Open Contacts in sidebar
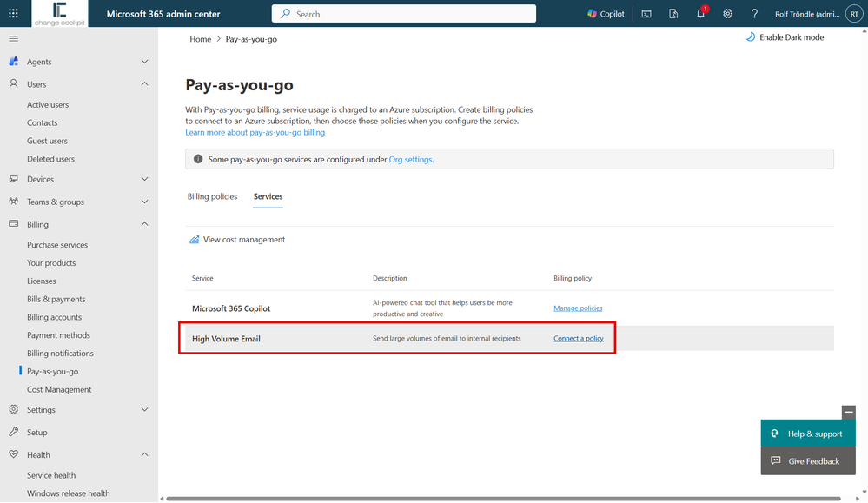This screenshot has height=503, width=868. pyautogui.click(x=42, y=122)
